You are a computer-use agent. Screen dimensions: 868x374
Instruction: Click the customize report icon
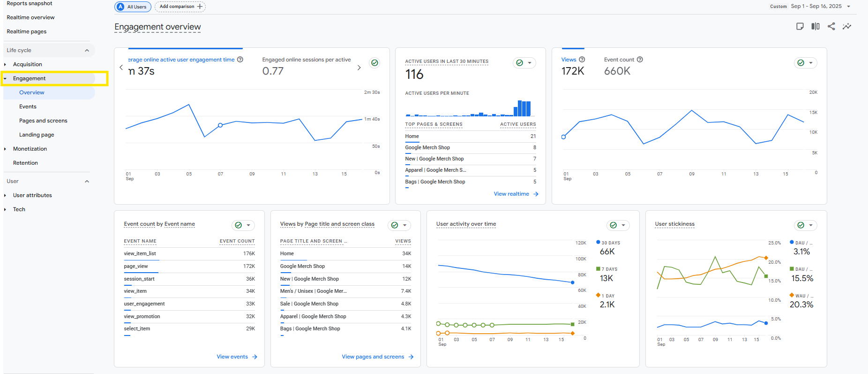800,26
